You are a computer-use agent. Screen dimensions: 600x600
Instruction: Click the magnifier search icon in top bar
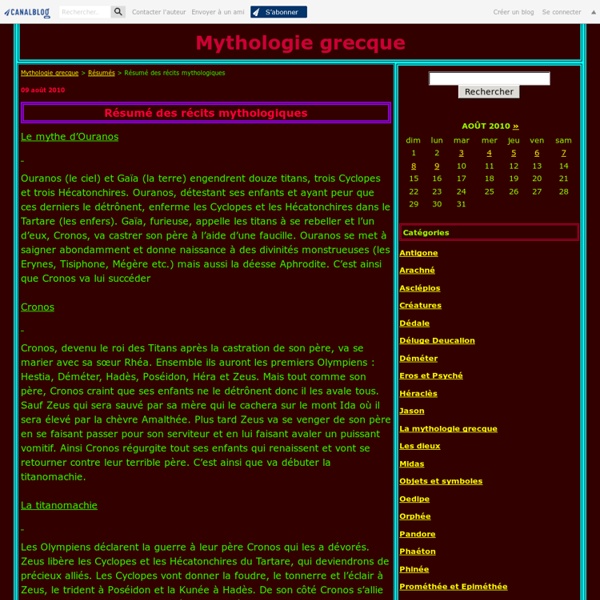point(118,12)
